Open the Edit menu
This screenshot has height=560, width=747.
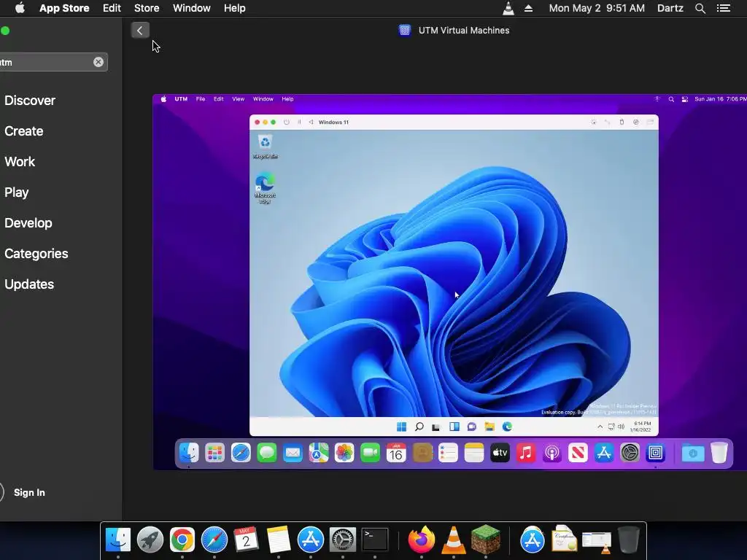(112, 8)
